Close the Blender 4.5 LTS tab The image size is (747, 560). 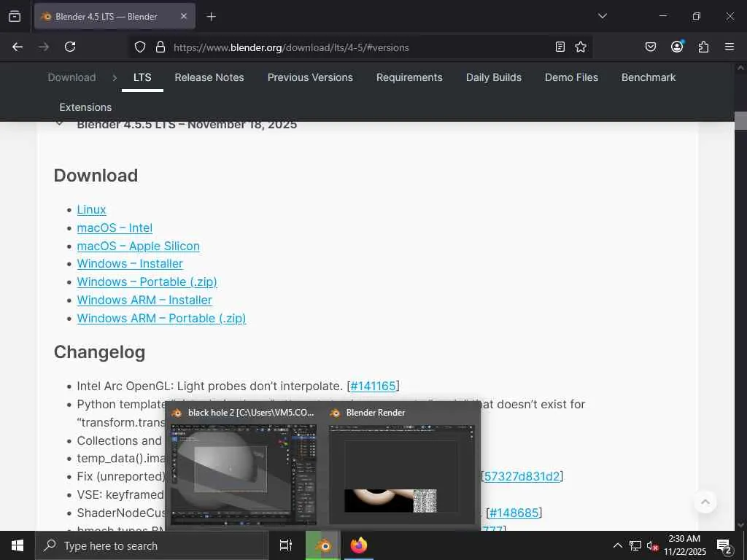[184, 16]
